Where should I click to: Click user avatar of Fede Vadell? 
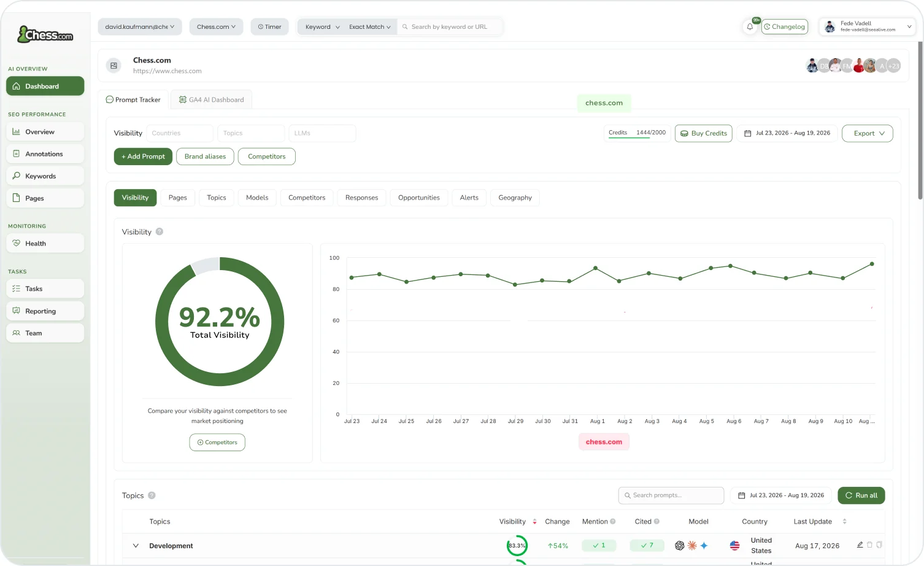point(830,27)
